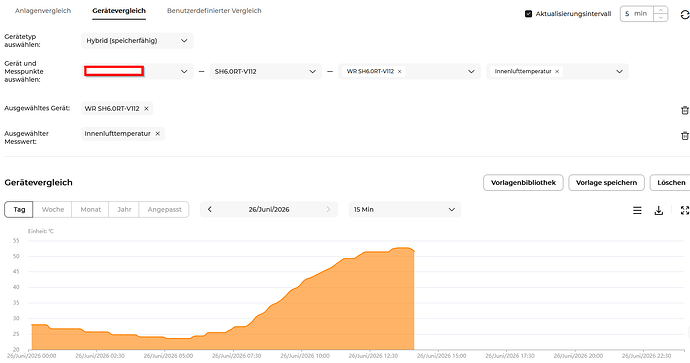Select the Tag time range
The image size is (690, 363).
point(19,209)
